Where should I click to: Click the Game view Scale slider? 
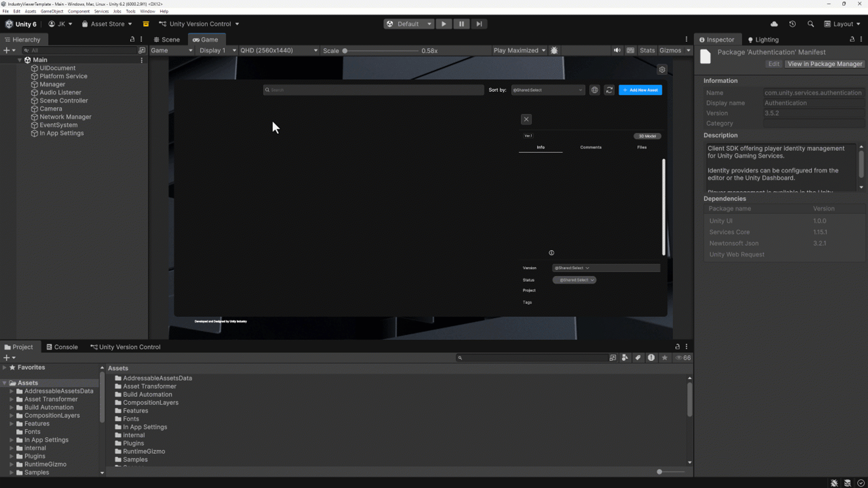(381, 51)
